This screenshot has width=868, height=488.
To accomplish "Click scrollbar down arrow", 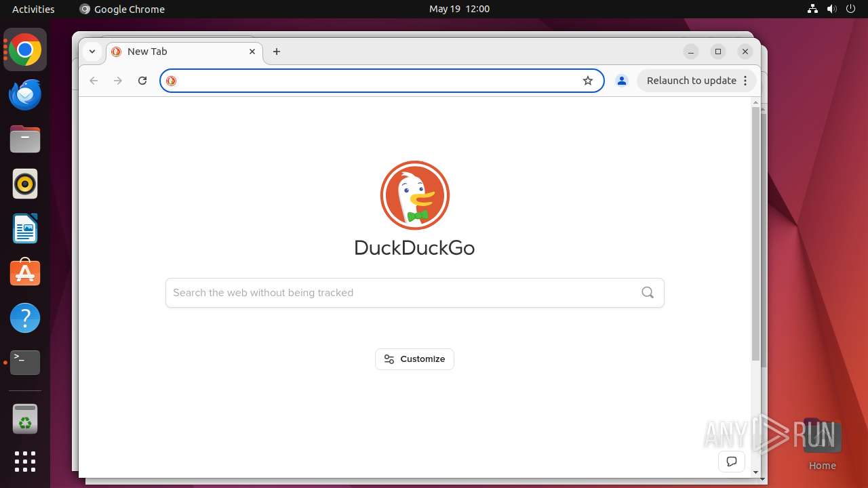I will [756, 472].
